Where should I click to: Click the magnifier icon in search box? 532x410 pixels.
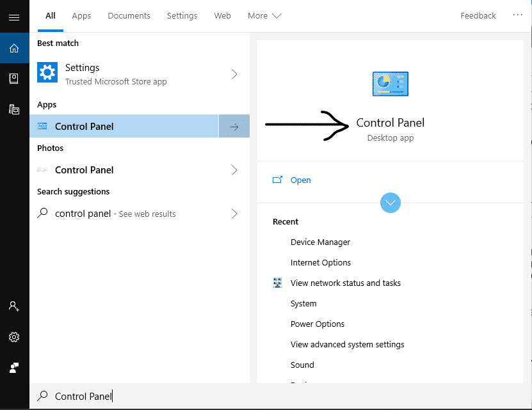[x=42, y=396]
